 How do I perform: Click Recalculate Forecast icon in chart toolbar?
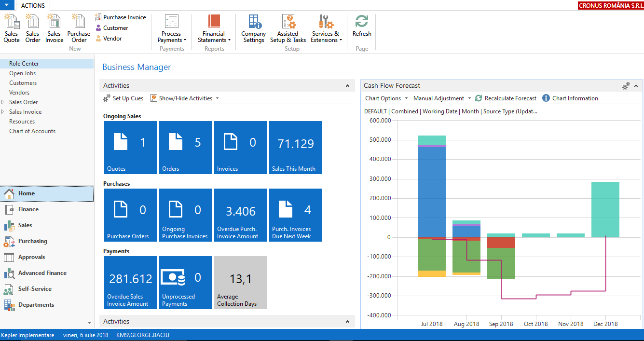[479, 98]
